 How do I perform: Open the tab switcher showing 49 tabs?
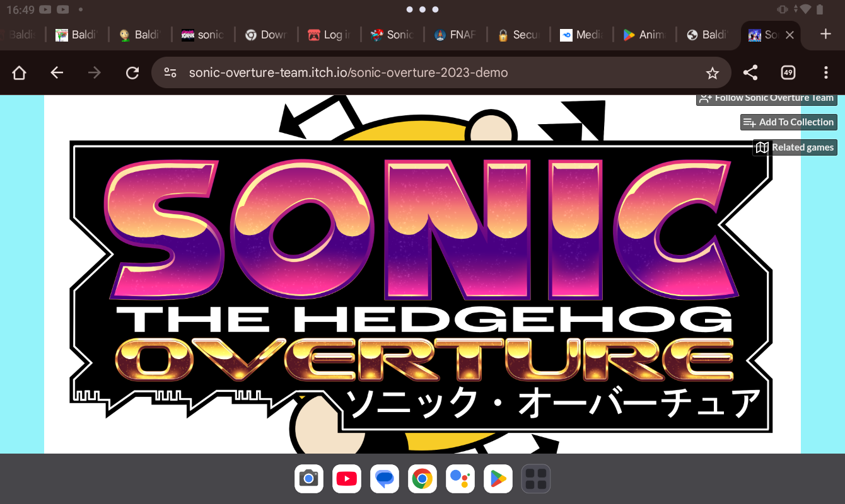788,73
